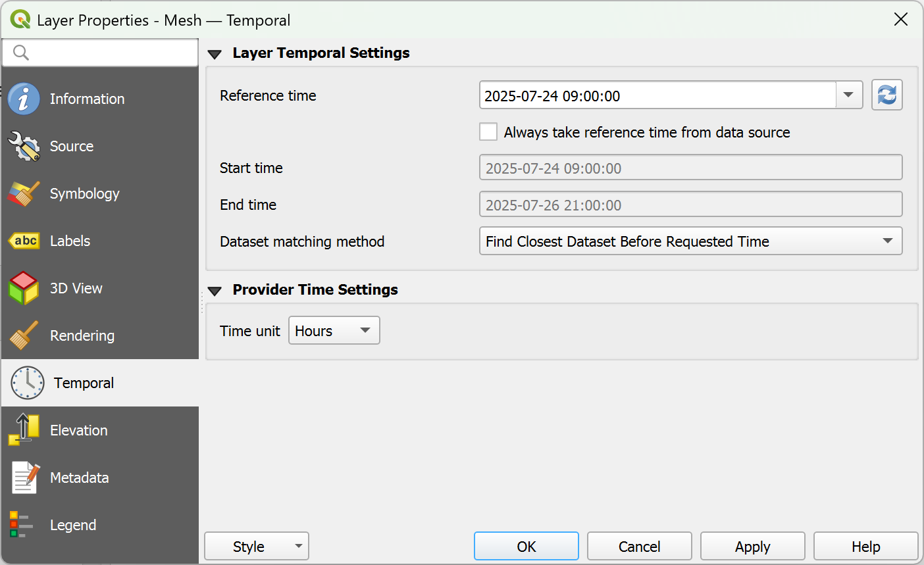Open Dataset matching method combo box

690,241
